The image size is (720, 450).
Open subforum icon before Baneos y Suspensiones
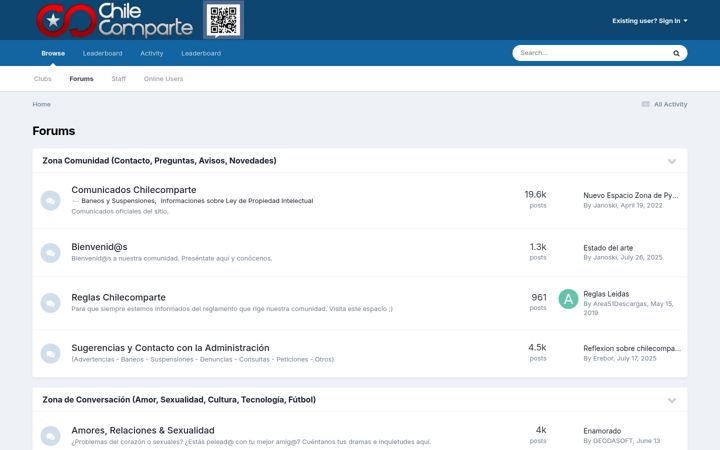(x=75, y=201)
